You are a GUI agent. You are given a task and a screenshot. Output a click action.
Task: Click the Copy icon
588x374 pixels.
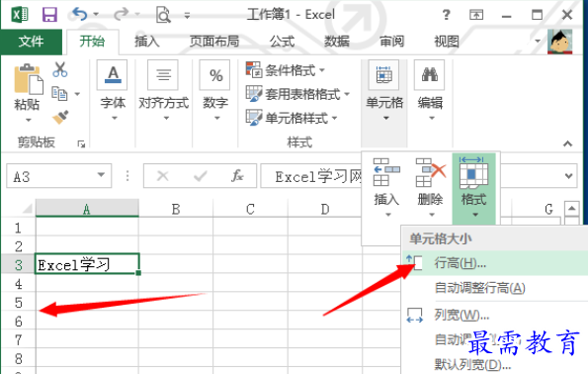click(x=59, y=93)
